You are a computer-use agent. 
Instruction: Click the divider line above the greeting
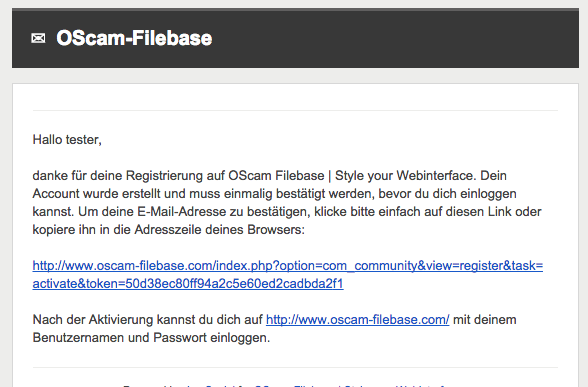click(x=295, y=111)
